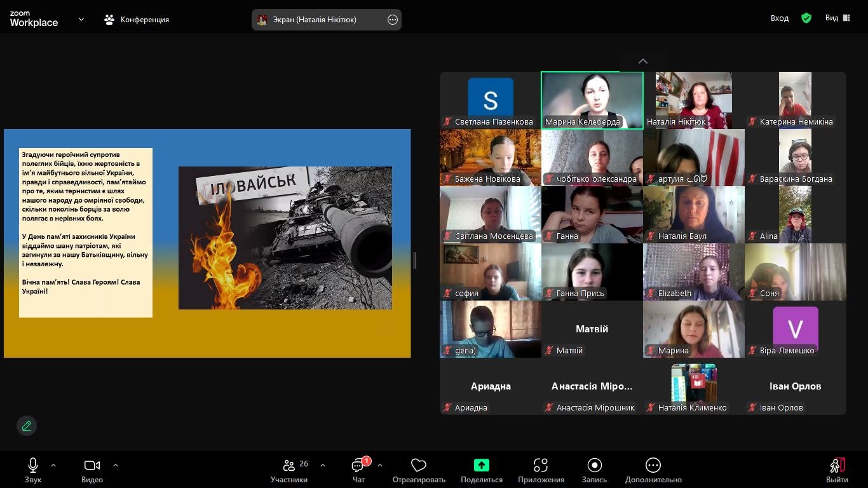Click the green Поделиться share screen icon

[x=482, y=465]
